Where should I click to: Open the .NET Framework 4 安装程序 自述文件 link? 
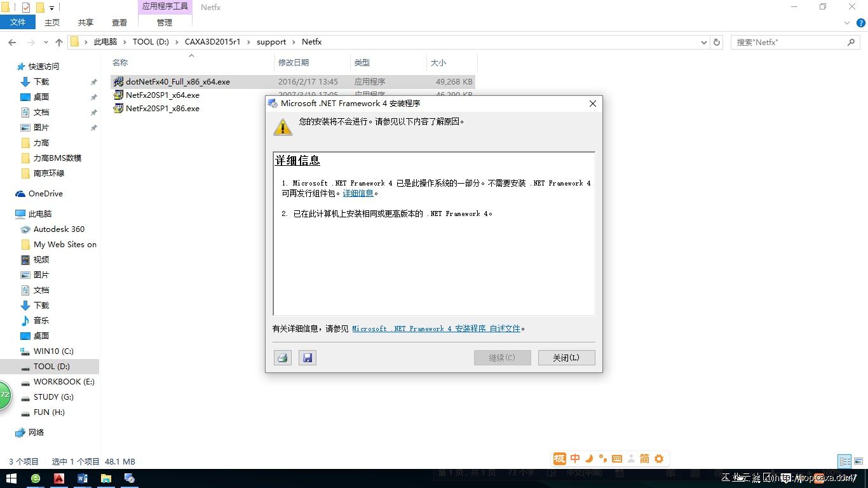[436, 329]
